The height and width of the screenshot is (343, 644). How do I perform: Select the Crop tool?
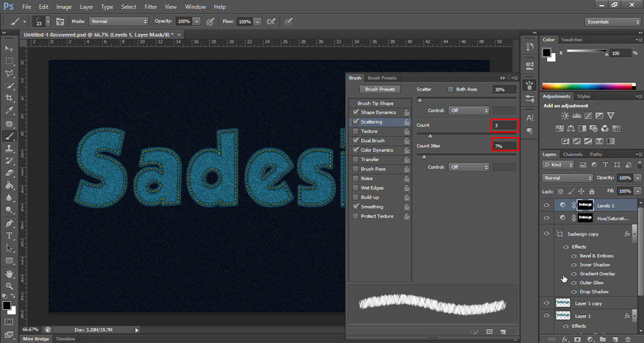pyautogui.click(x=9, y=98)
